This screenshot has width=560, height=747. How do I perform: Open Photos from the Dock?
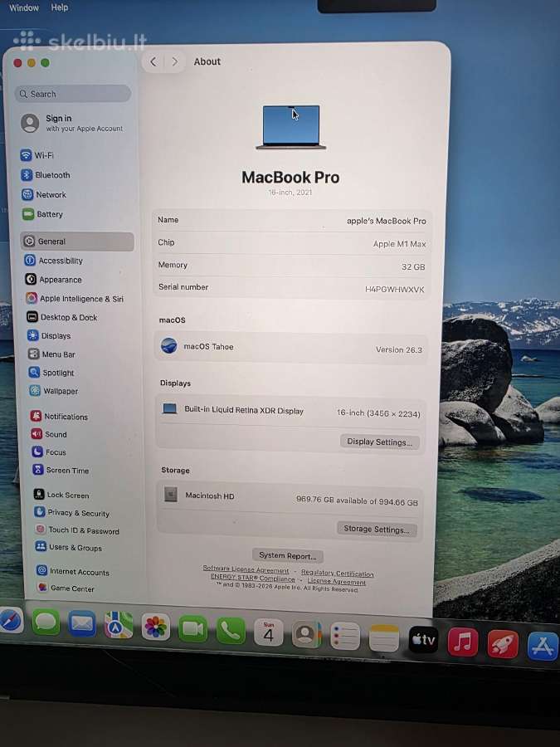click(156, 627)
